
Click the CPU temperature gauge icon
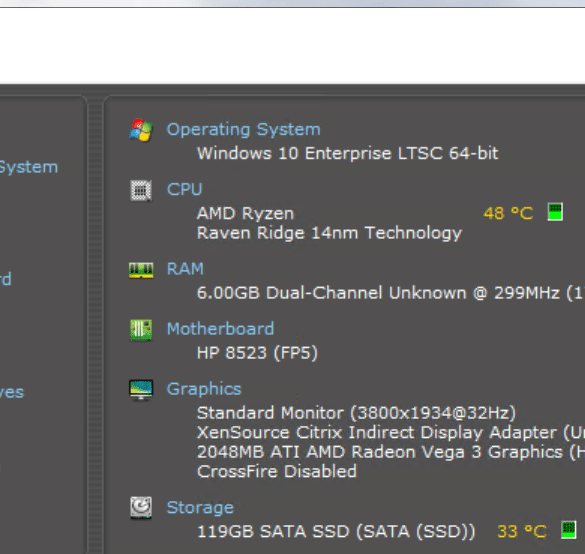[x=555, y=212]
